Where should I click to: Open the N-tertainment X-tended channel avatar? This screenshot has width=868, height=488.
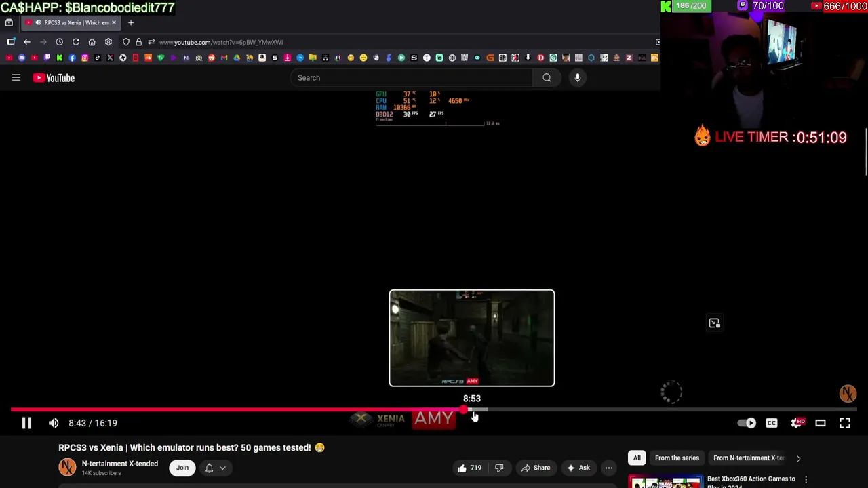pyautogui.click(x=67, y=468)
